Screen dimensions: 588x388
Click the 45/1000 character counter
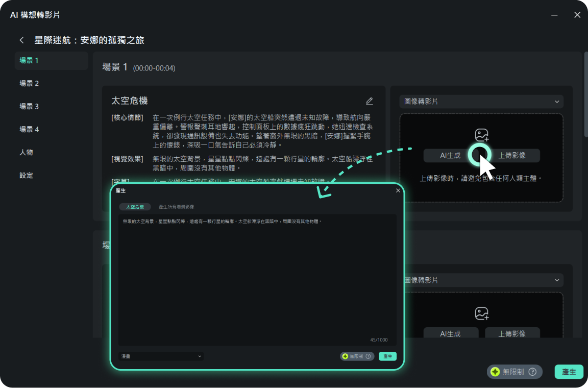379,340
